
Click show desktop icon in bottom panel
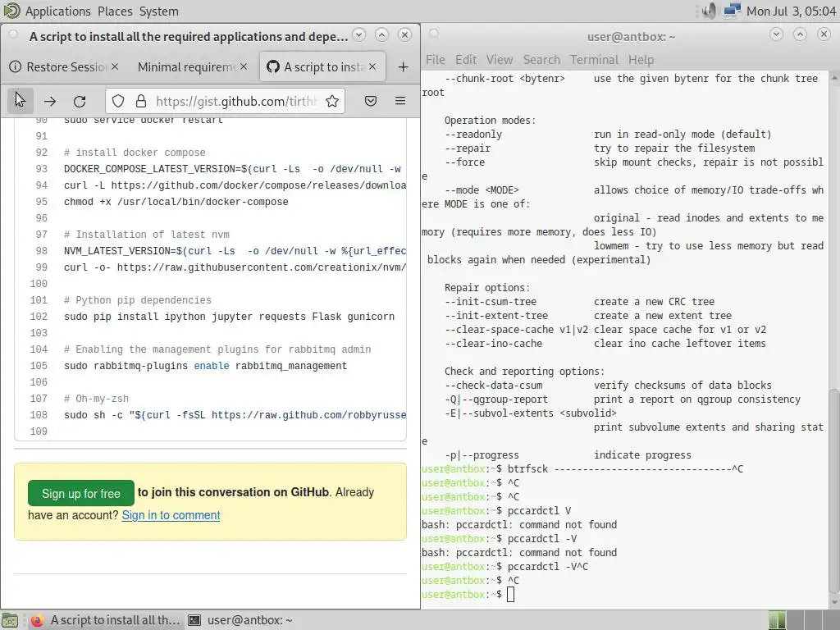(x=10, y=620)
